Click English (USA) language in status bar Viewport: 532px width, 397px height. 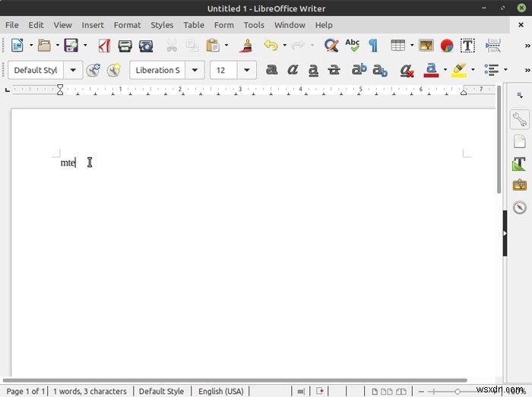221,391
